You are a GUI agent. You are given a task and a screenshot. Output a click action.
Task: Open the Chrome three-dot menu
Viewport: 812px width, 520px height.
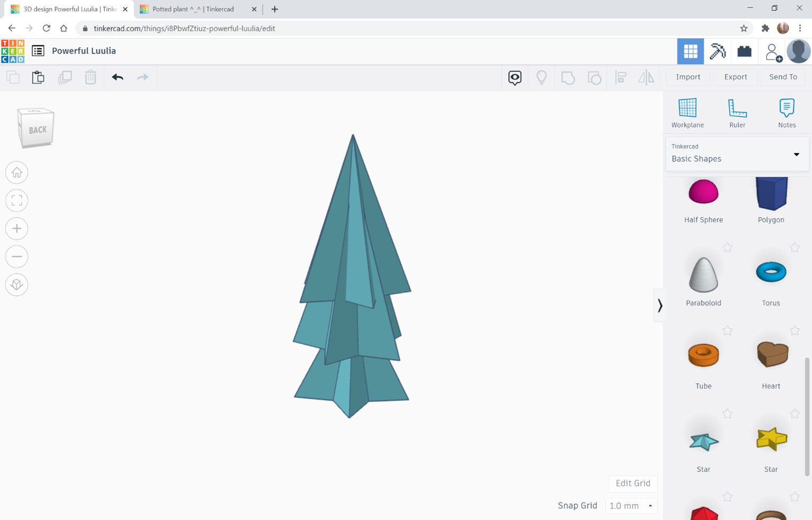[800, 28]
